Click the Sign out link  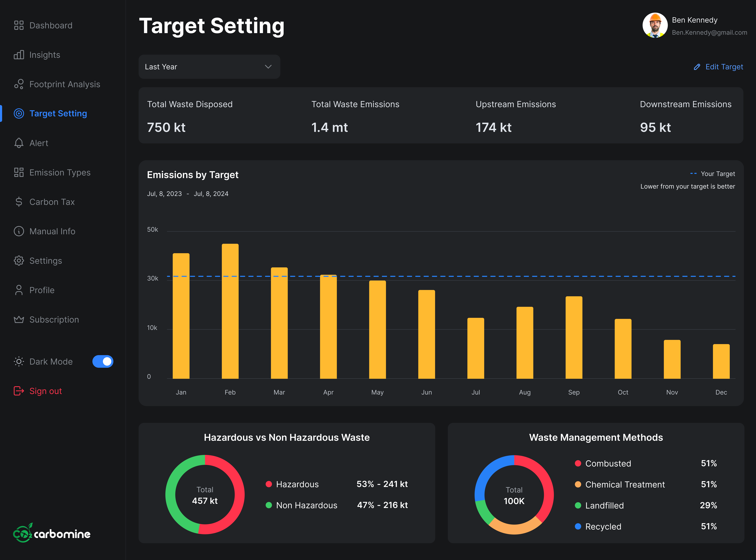(x=45, y=391)
